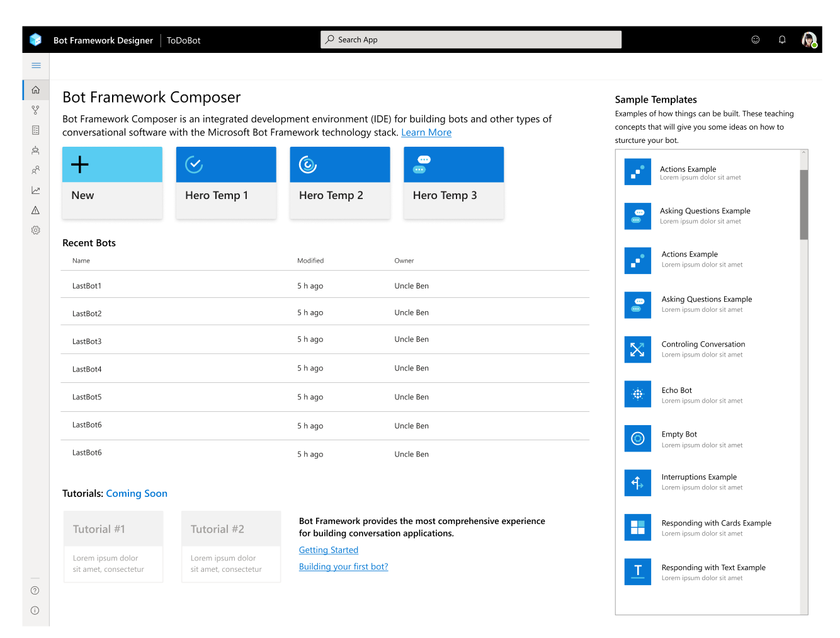The height and width of the screenshot is (638, 840).
Task: Open the hamburger navigation menu
Action: (36, 66)
